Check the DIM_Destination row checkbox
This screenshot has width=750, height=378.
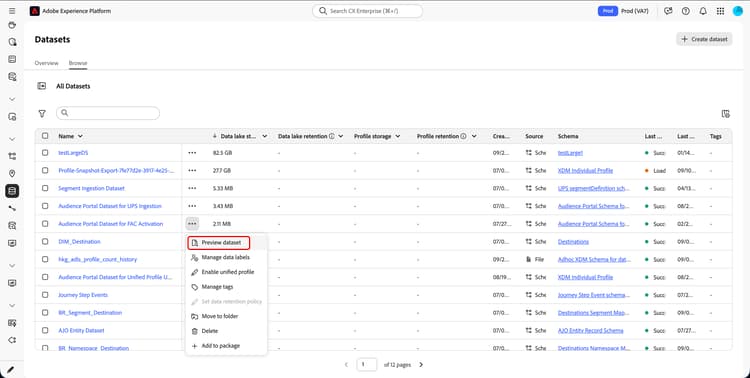click(x=45, y=241)
